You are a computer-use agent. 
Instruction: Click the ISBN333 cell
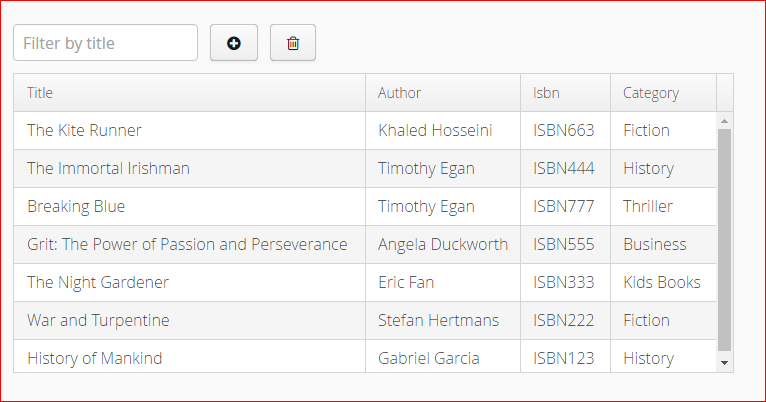point(566,282)
